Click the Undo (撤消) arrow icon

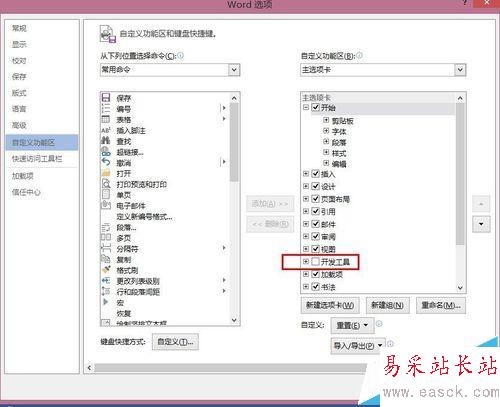point(106,162)
